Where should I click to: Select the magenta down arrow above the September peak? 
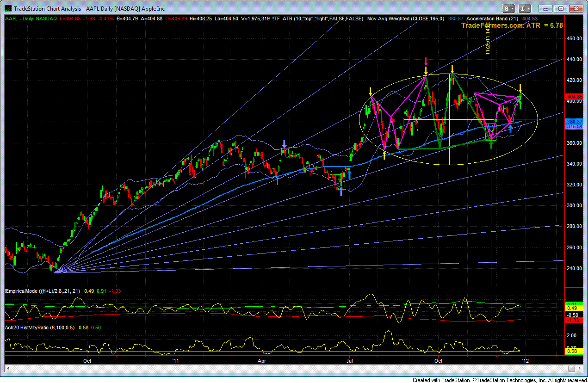click(426, 62)
